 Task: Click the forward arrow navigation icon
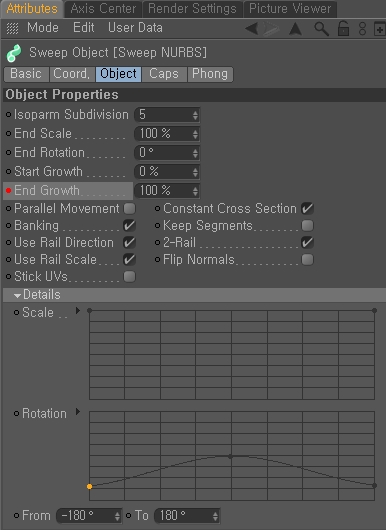click(271, 28)
